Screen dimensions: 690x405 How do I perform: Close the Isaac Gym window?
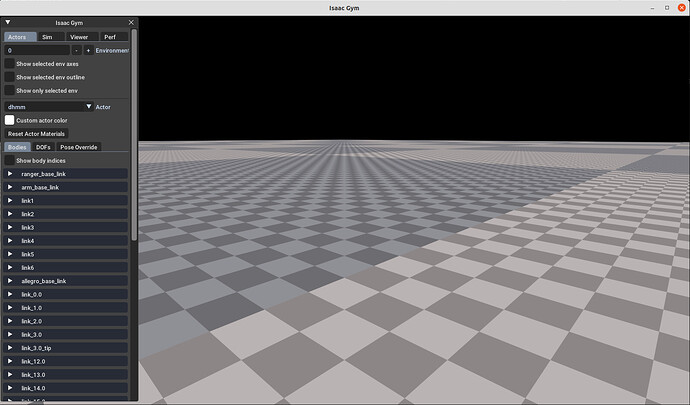pos(682,8)
